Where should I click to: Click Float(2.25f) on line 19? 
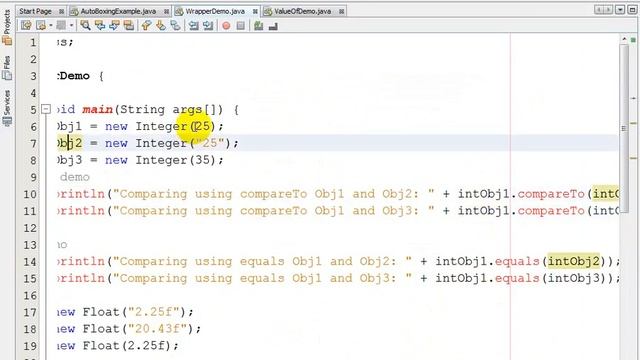pos(127,346)
